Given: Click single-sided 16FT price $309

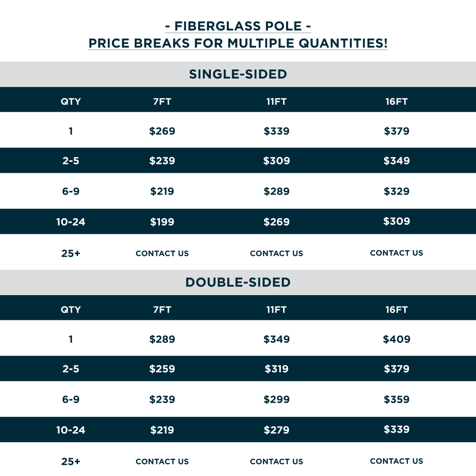Looking at the screenshot, I should pos(397,221).
